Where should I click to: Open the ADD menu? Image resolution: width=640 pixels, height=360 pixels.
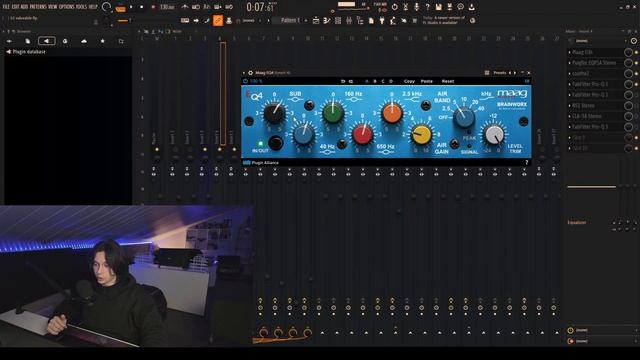click(24, 7)
